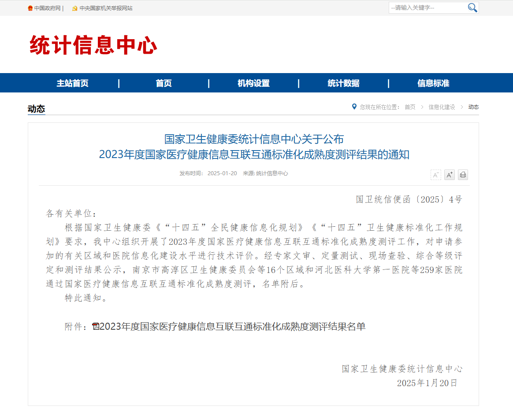The image size is (513, 420).
Task: Decrease font size with A- icon
Action: [x=435, y=175]
